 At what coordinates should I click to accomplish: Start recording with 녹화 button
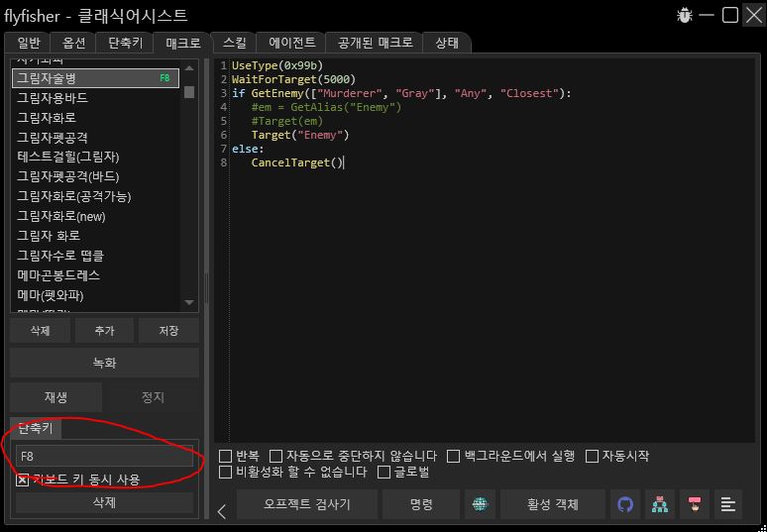[x=105, y=363]
